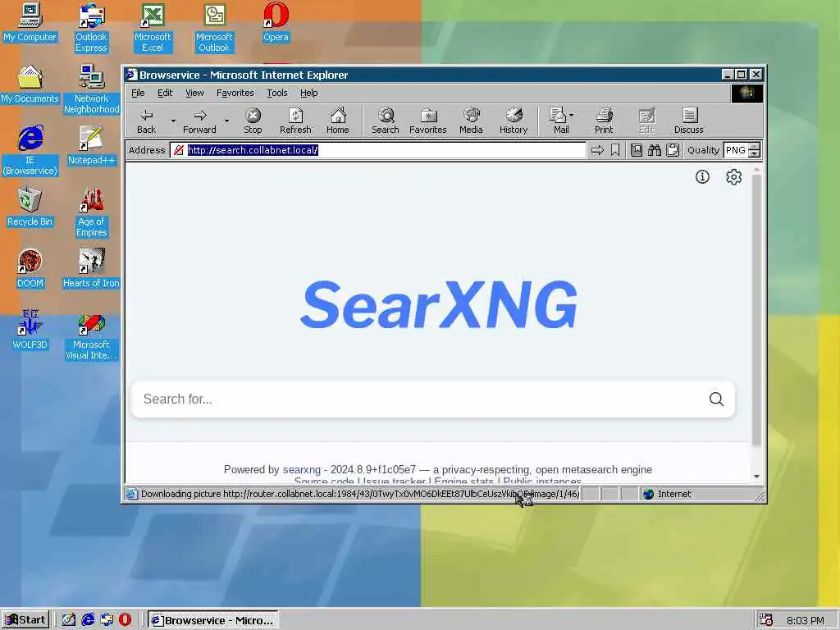Image resolution: width=840 pixels, height=630 pixels.
Task: Follow the searxng footer link
Action: click(302, 470)
